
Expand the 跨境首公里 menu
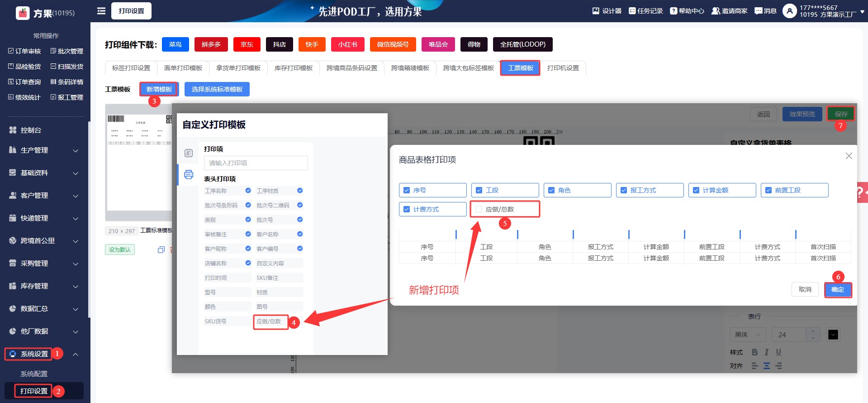(x=44, y=241)
